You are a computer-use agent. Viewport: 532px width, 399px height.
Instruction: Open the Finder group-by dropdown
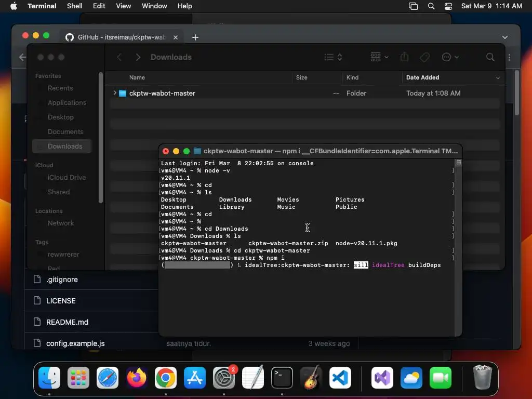379,57
